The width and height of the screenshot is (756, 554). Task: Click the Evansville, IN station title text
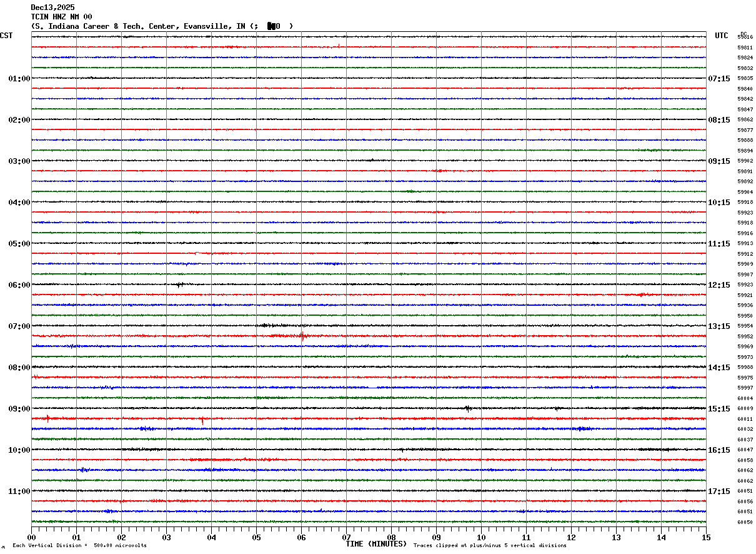(161, 26)
